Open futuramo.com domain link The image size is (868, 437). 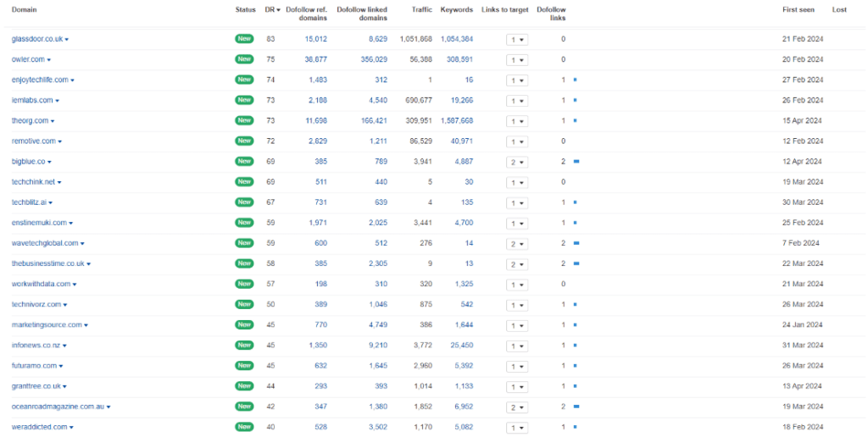click(34, 366)
